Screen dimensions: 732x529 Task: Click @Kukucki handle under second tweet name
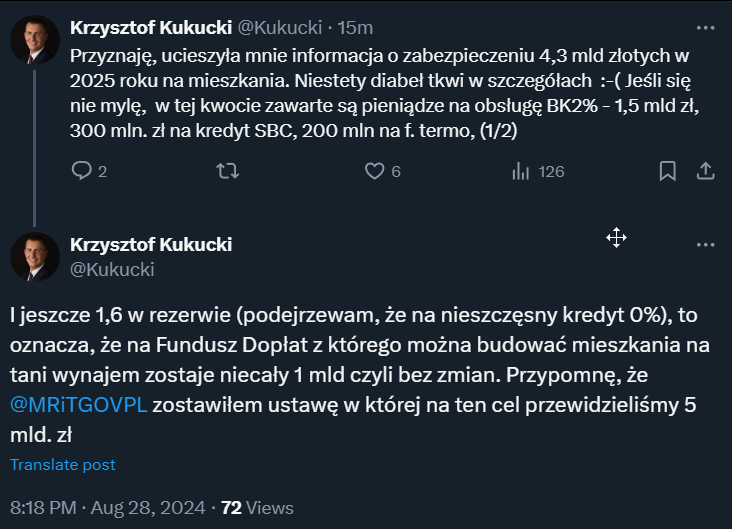pyautogui.click(x=112, y=269)
